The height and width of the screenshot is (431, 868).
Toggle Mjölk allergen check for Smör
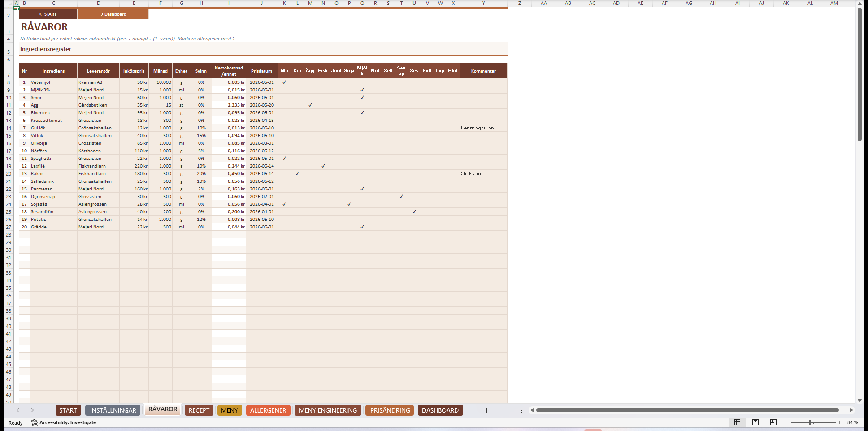coord(362,98)
